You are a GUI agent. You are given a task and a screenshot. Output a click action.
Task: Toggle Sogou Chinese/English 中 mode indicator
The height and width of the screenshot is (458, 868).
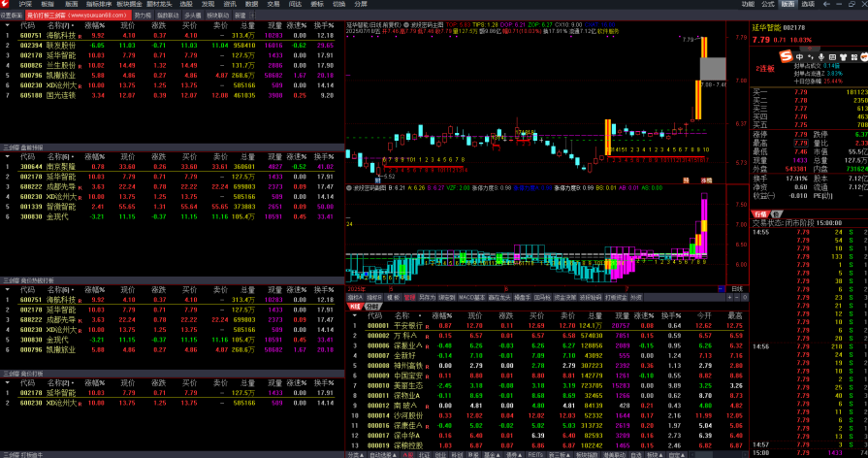(799, 57)
